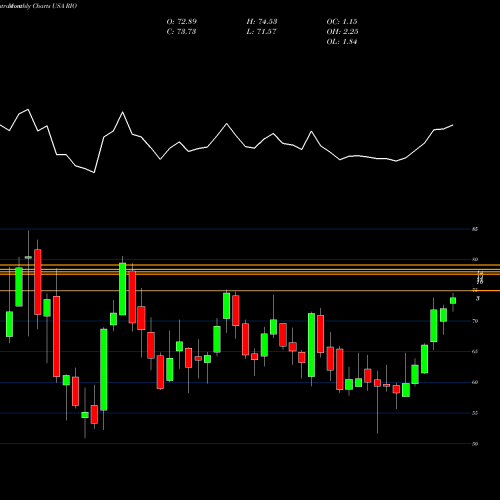500x500 pixels.
Task: Click the 55 price axis label
Action: click(475, 413)
